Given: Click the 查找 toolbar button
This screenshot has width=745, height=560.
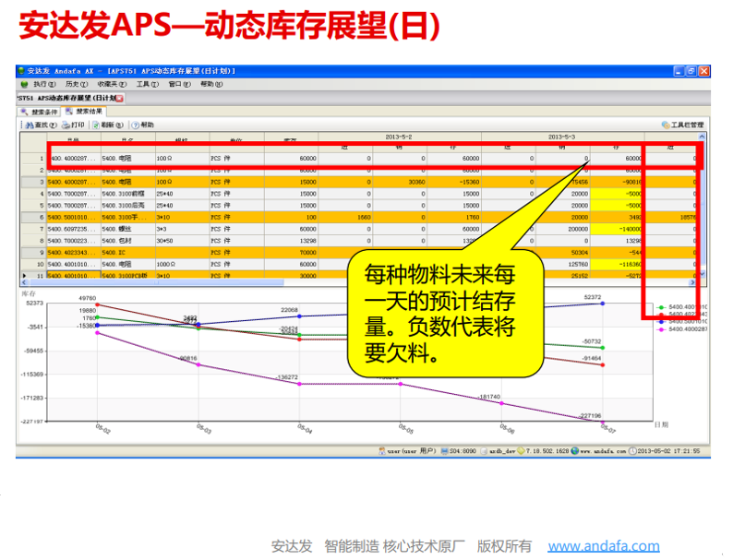Looking at the screenshot, I should tap(42, 125).
